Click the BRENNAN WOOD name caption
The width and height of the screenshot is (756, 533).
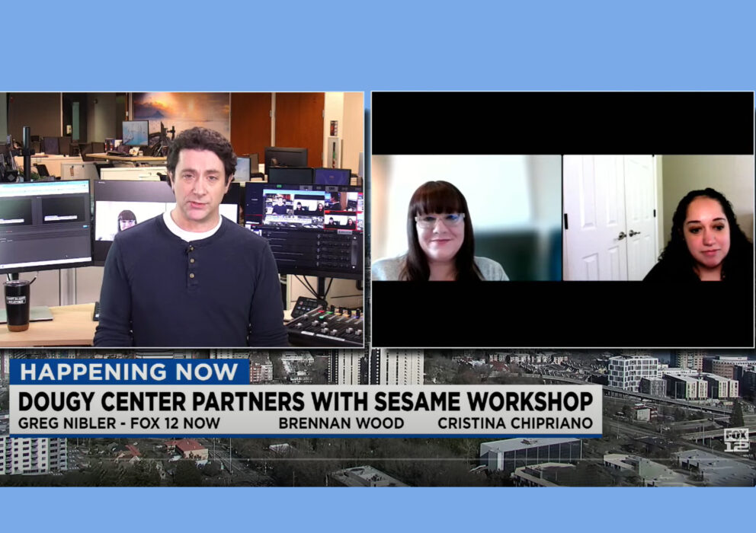(x=341, y=423)
